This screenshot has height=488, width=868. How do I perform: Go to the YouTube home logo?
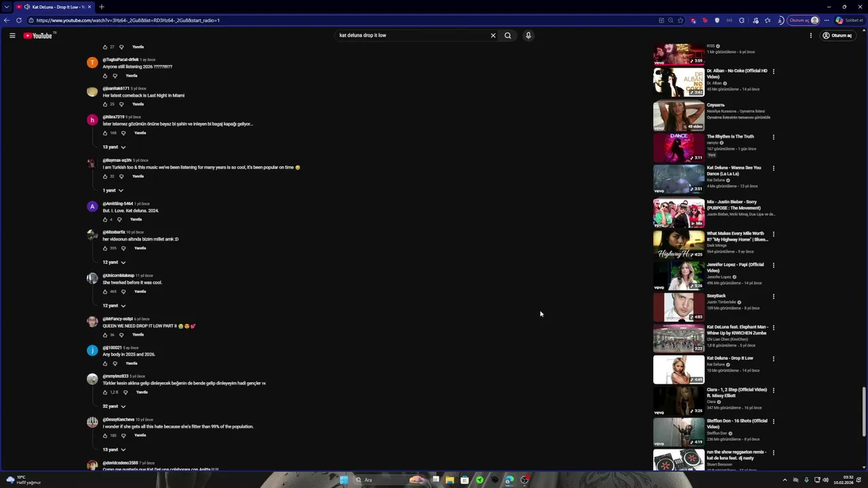coord(38,35)
